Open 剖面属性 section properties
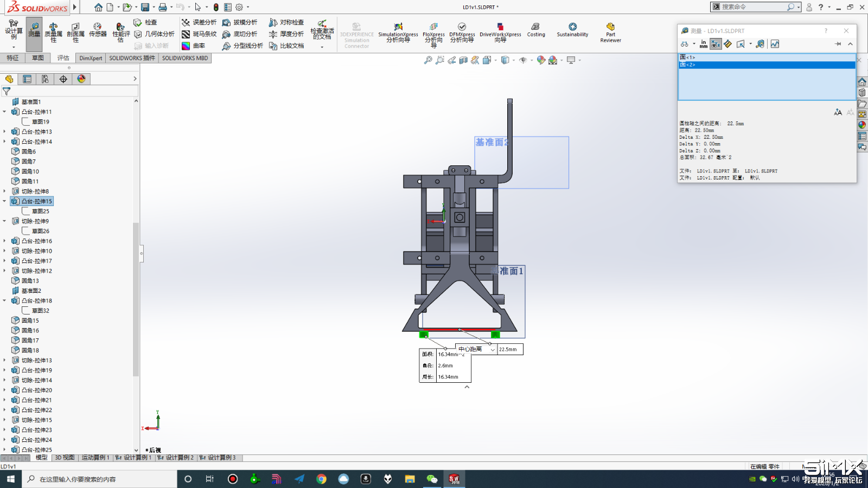The height and width of the screenshot is (488, 868). pos(75,33)
